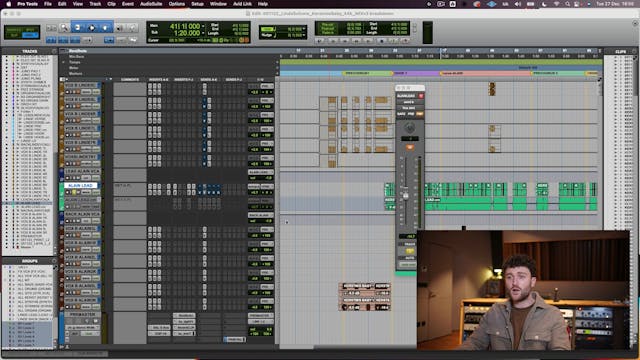Click the SENDS A-E column header
Image resolution: width=640 pixels, height=360 pixels.
coord(209,80)
